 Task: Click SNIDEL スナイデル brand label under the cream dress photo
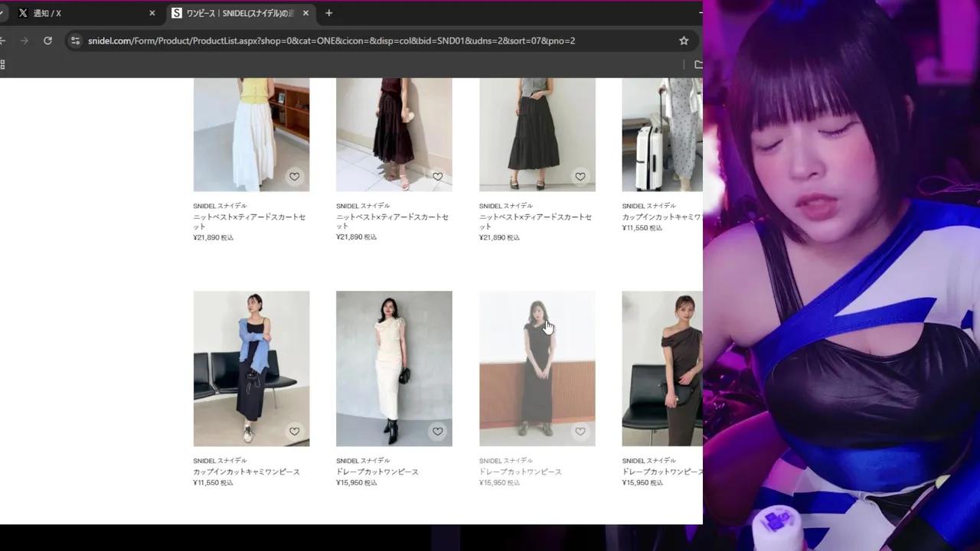(x=363, y=461)
